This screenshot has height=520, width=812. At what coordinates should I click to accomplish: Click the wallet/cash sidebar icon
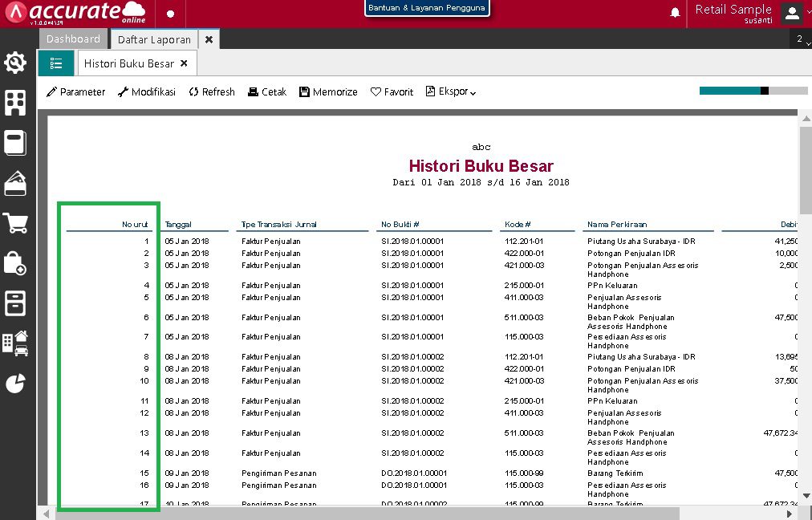16,183
